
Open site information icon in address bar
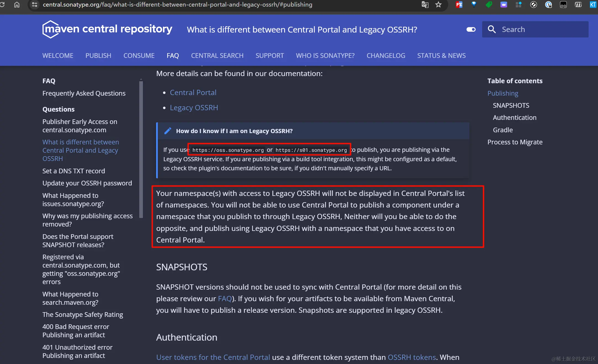pos(35,5)
